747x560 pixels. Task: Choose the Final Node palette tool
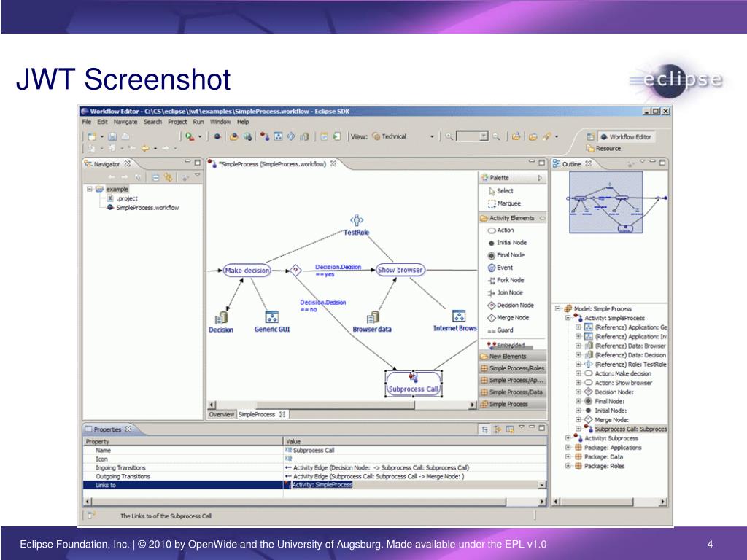tap(506, 254)
